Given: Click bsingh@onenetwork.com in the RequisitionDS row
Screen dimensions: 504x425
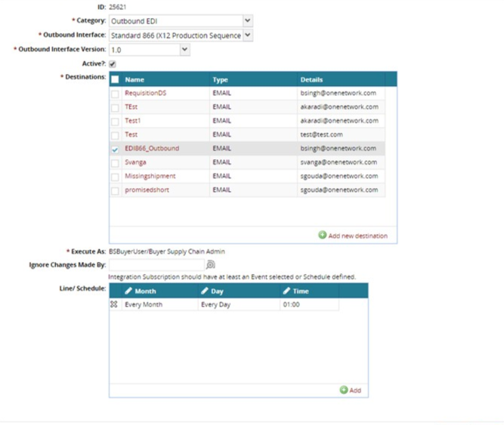Looking at the screenshot, I should [x=339, y=93].
